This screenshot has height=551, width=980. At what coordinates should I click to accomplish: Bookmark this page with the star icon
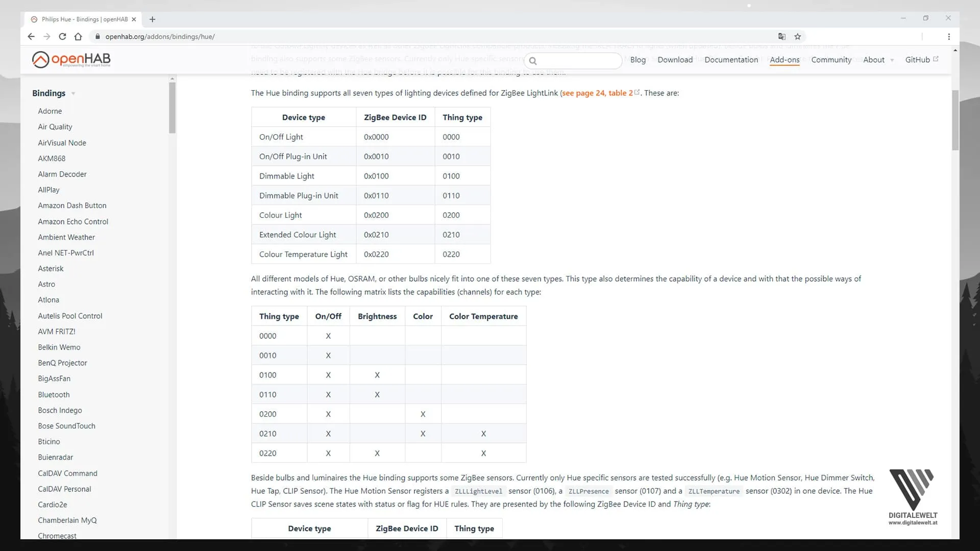[x=798, y=36]
